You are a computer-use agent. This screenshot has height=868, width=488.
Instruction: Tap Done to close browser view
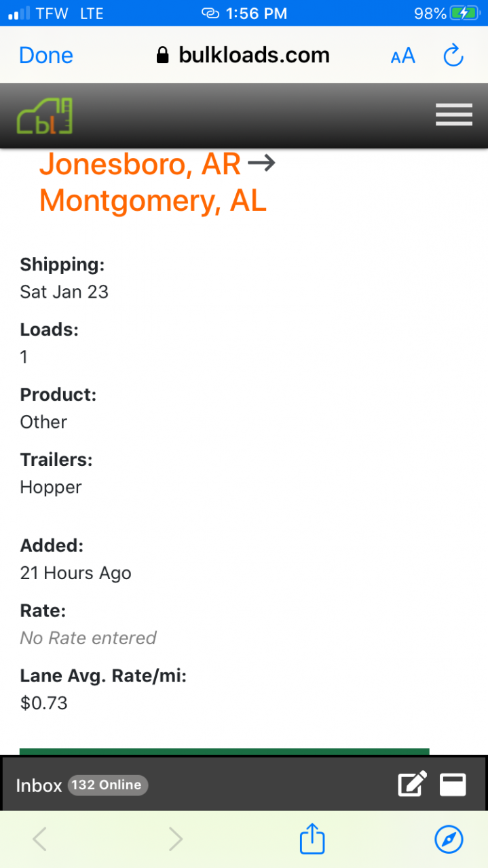pos(46,56)
